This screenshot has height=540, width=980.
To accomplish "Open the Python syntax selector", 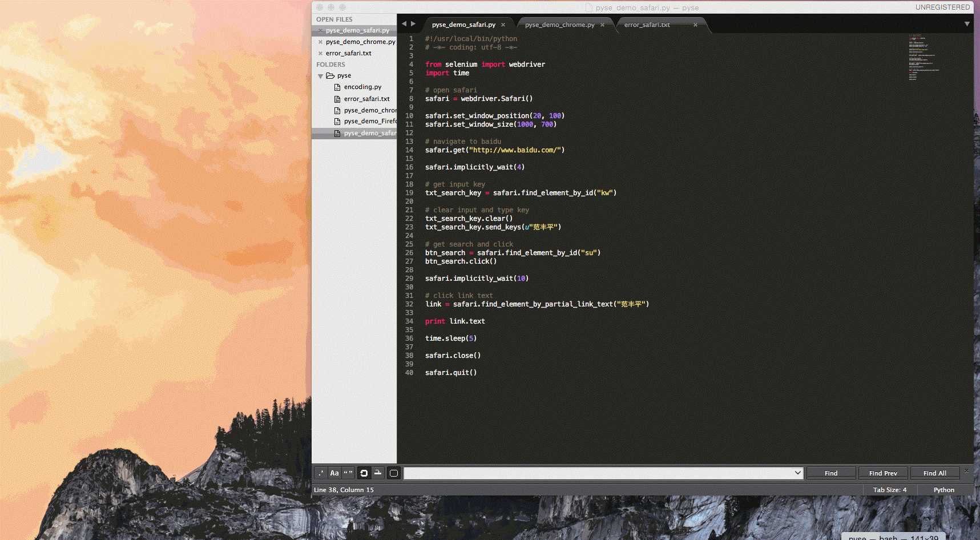I will tap(944, 490).
